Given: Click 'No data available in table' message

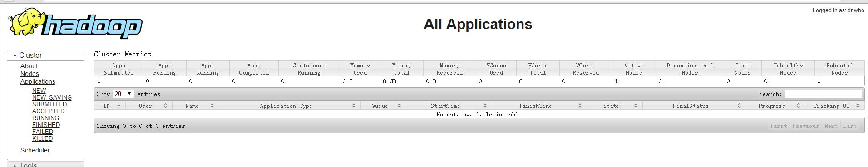Looking at the screenshot, I should tap(479, 115).
